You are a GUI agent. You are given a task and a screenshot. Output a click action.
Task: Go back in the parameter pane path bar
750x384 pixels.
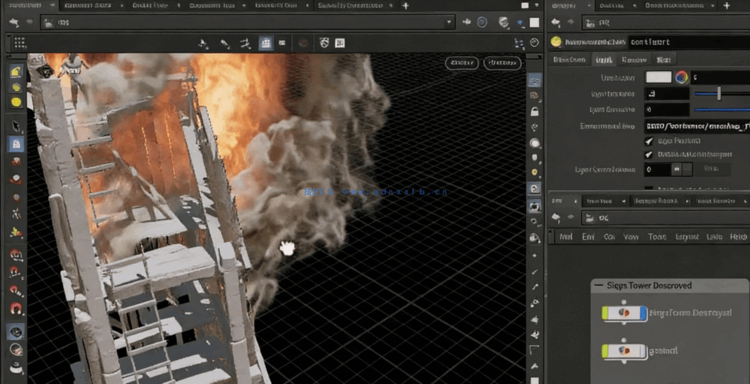click(555, 22)
